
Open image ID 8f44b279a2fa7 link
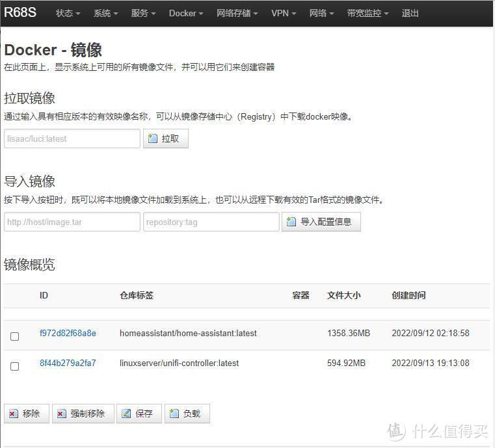point(68,363)
